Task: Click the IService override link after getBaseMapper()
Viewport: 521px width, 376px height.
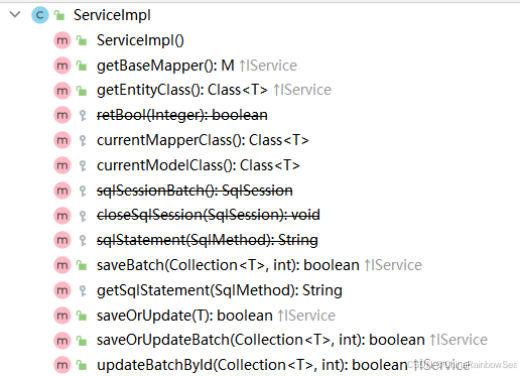Action: (268, 65)
